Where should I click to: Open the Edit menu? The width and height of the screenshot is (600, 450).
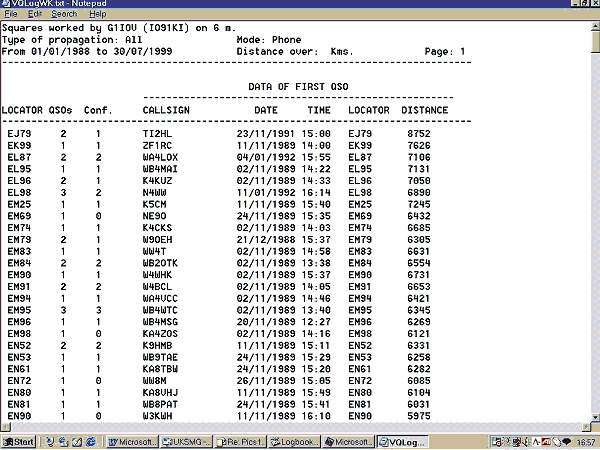click(x=35, y=14)
